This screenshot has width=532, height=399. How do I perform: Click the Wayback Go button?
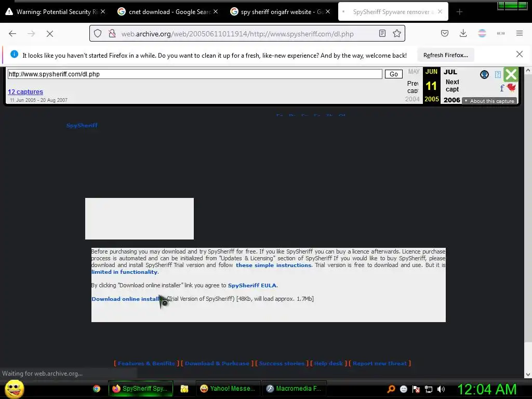pyautogui.click(x=394, y=74)
